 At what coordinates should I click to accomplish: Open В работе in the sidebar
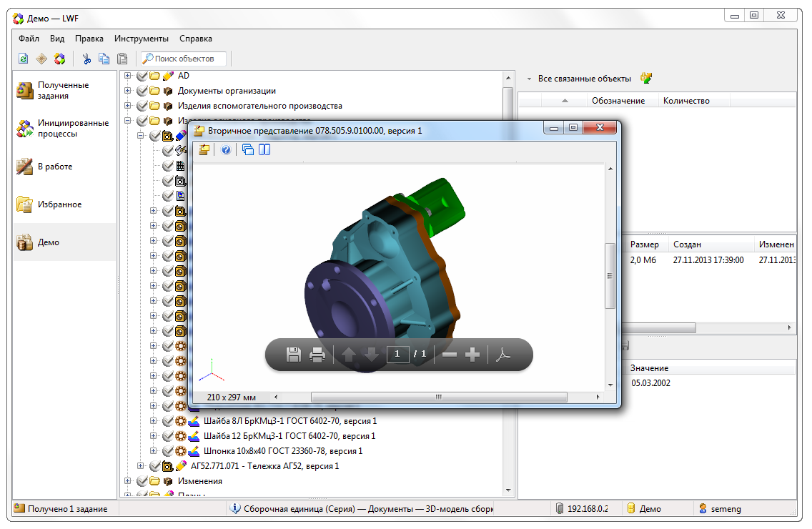(x=65, y=167)
